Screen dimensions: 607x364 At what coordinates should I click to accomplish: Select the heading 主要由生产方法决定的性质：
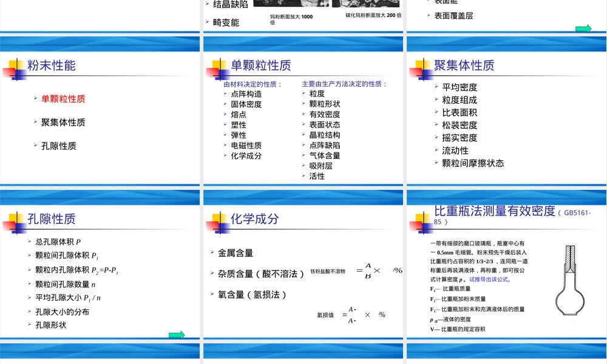pos(345,84)
